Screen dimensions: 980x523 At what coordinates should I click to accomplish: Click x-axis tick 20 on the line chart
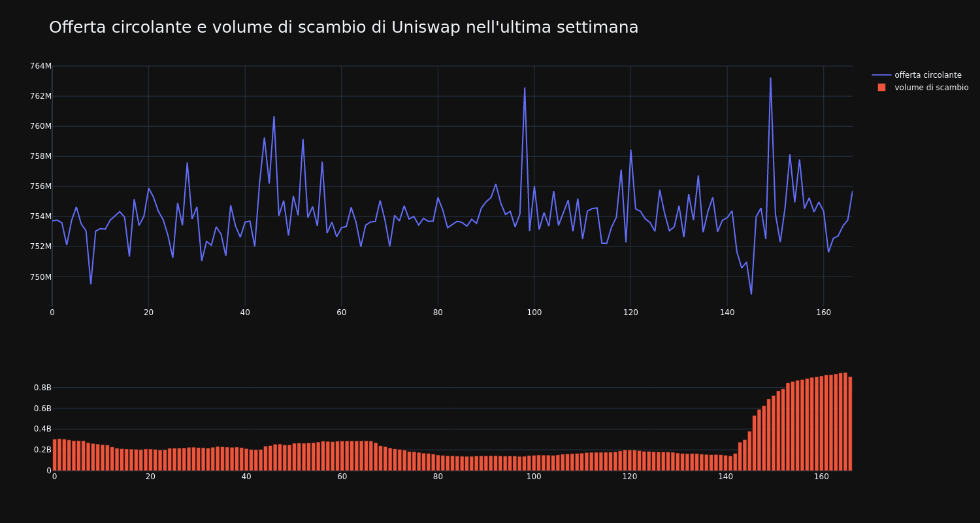tap(148, 312)
